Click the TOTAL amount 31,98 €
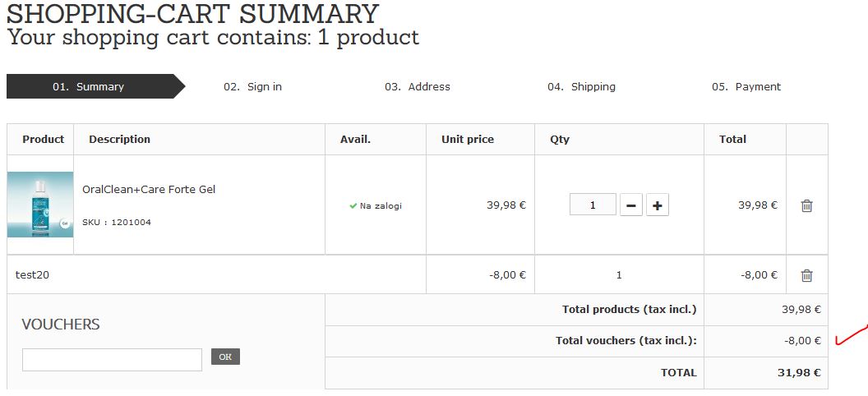The height and width of the screenshot is (396, 868). point(799,373)
